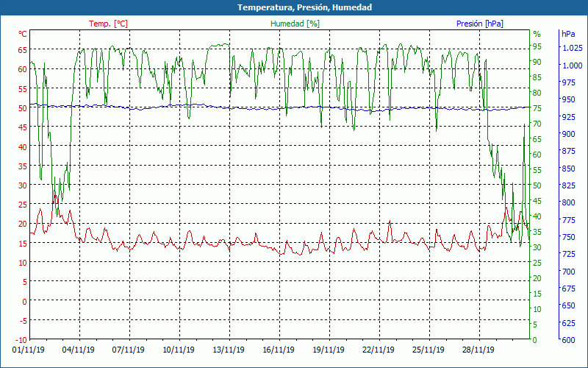Click the red '0' temperature axis value
The height and width of the screenshot is (368, 588).
[x=25, y=302]
